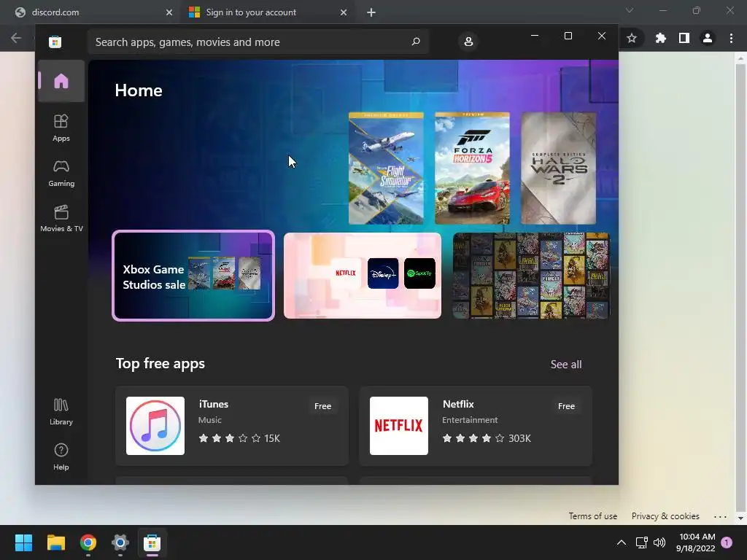Click Chrome back arrow button

pyautogui.click(x=16, y=38)
